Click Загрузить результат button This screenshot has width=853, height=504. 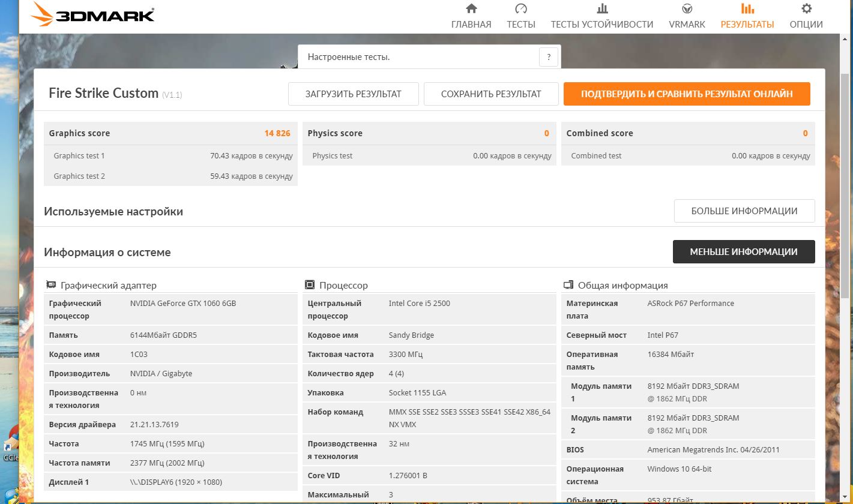tap(354, 94)
